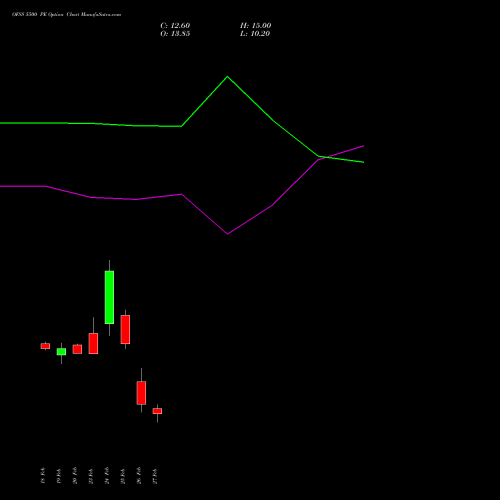Select the red candlestick for 20 Feb
Screen dimensions: 500x500
(x=77, y=349)
